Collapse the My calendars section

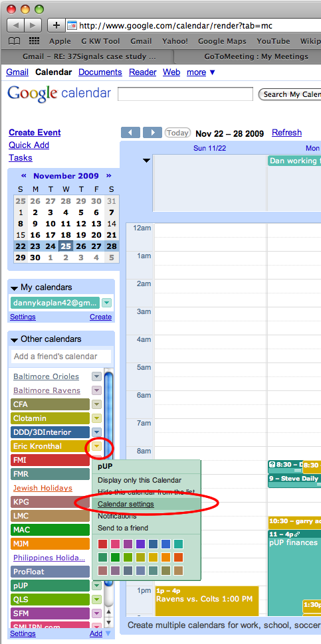click(15, 288)
